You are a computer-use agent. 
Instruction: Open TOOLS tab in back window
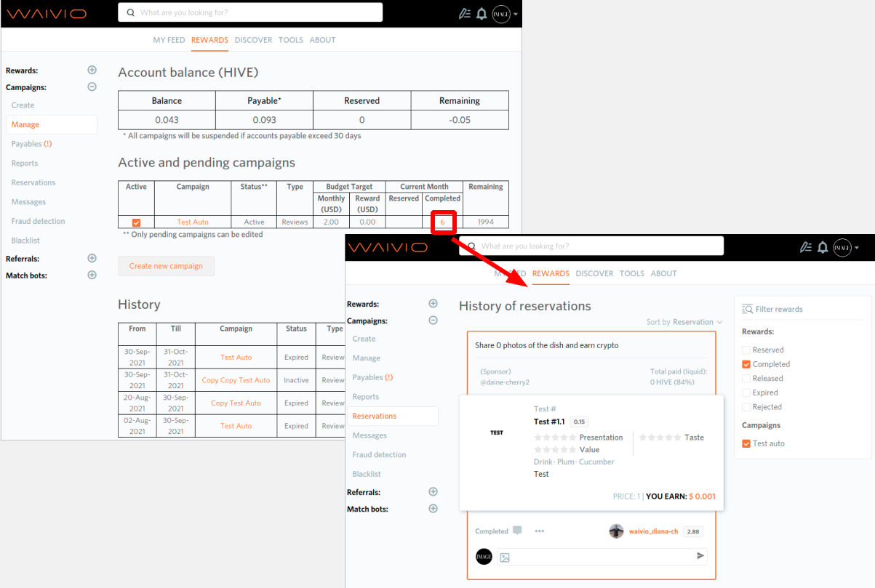(x=291, y=40)
